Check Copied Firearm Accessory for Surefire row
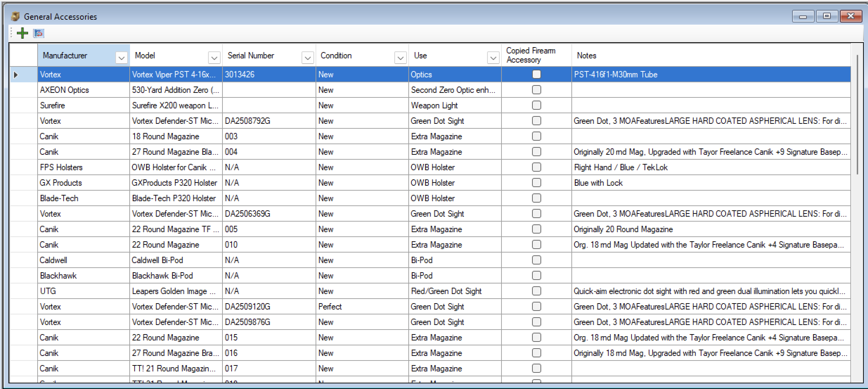The image size is (868, 389). (x=537, y=105)
